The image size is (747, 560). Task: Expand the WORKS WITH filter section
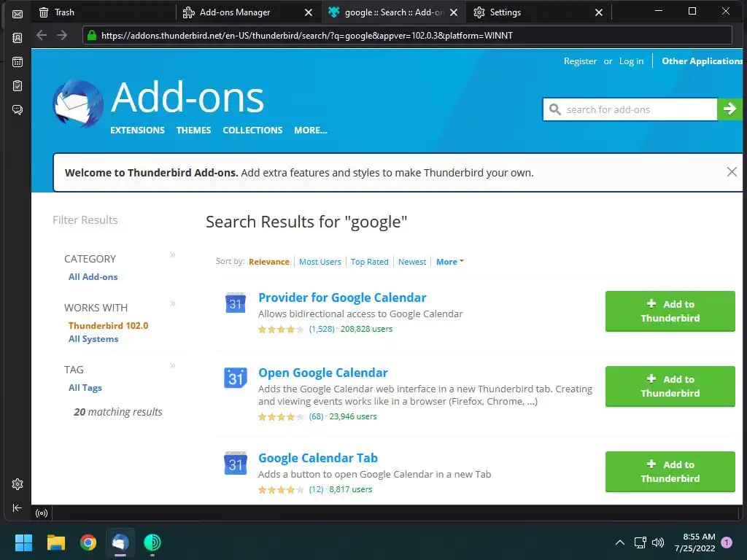[173, 304]
